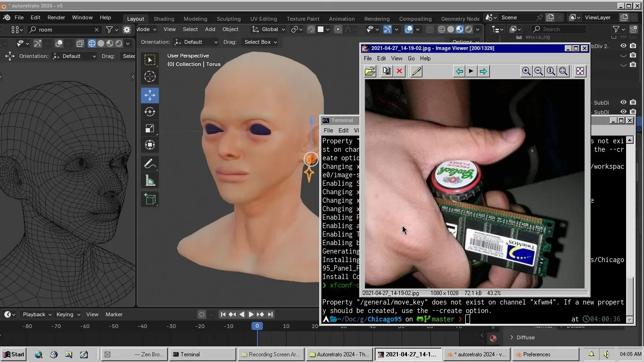Open the Keying dropdown in timeline
This screenshot has height=362, width=644.
[68, 314]
